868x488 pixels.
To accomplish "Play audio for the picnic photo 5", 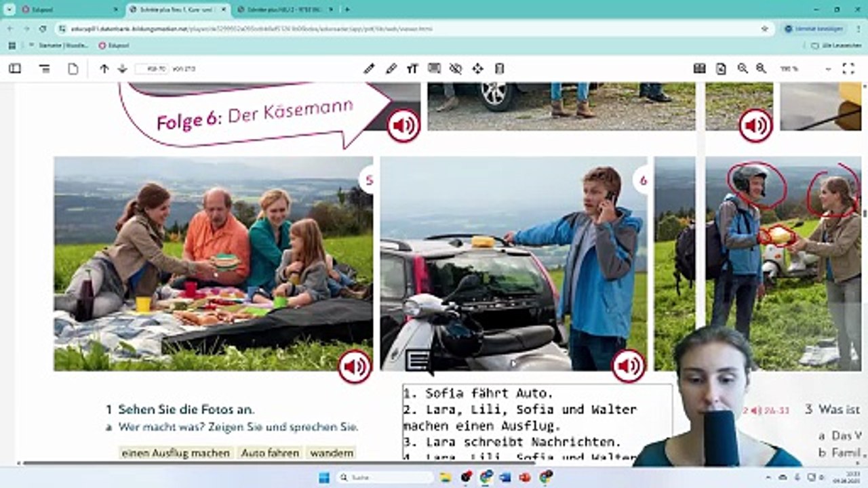I will (355, 367).
